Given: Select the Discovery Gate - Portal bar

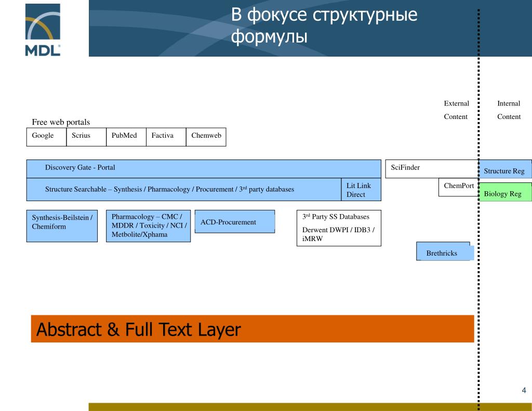Looking at the screenshot, I should (x=204, y=169).
